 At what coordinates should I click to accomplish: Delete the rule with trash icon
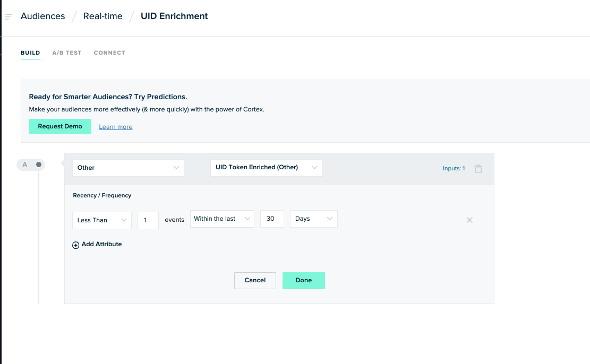click(x=478, y=169)
